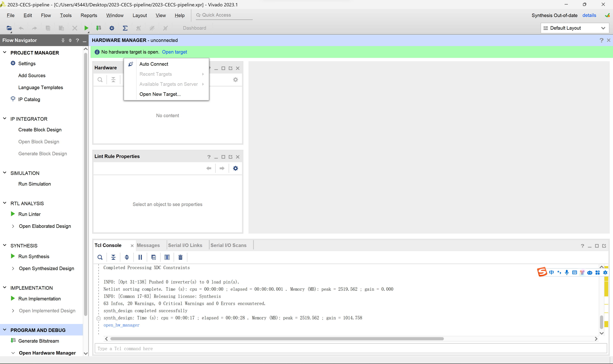Pause Tcl Console output
The height and width of the screenshot is (364, 613).
pos(140,257)
